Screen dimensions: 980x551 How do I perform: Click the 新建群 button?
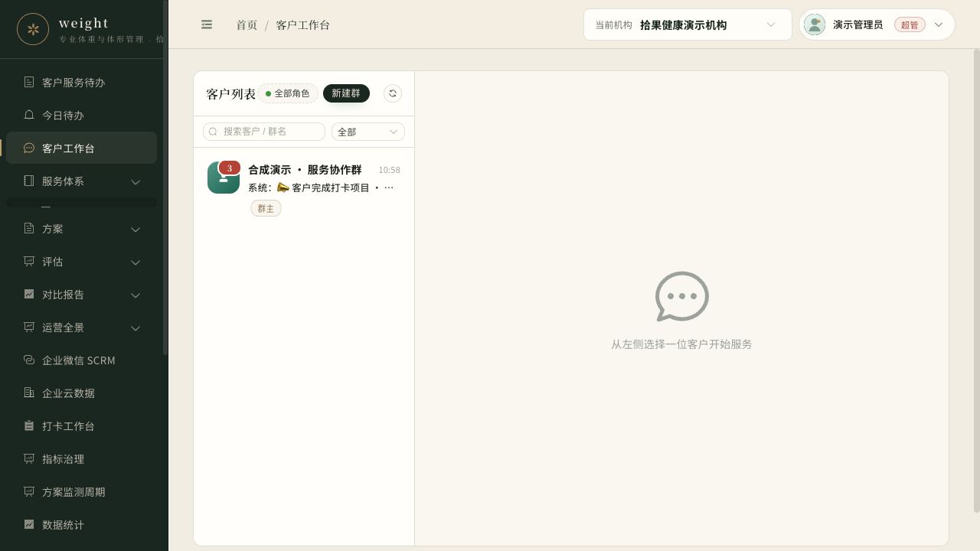(346, 93)
